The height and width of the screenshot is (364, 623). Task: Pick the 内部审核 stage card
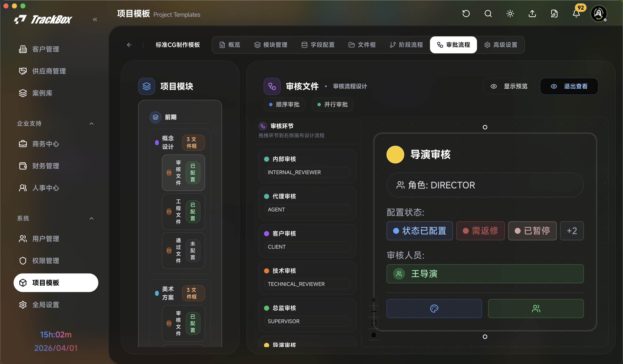pos(307,166)
